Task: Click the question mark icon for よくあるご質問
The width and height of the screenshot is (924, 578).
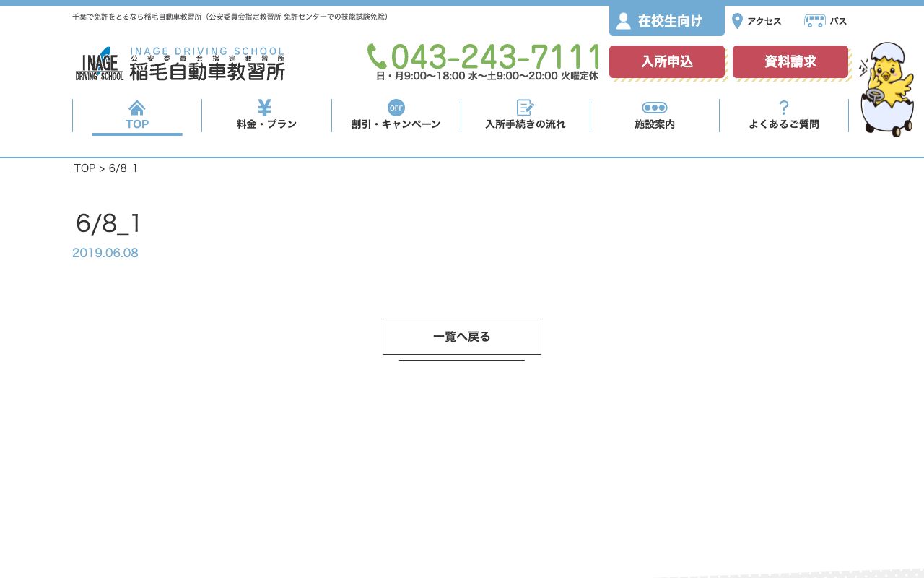Action: point(784,107)
